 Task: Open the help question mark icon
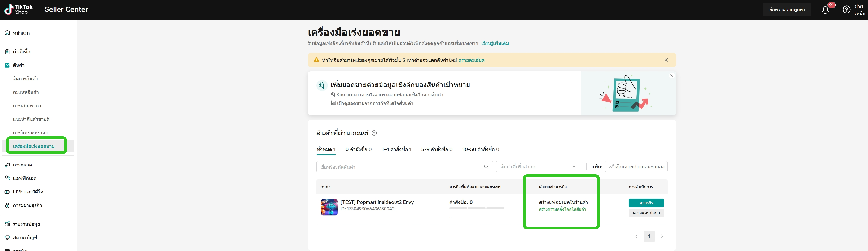pyautogui.click(x=846, y=10)
